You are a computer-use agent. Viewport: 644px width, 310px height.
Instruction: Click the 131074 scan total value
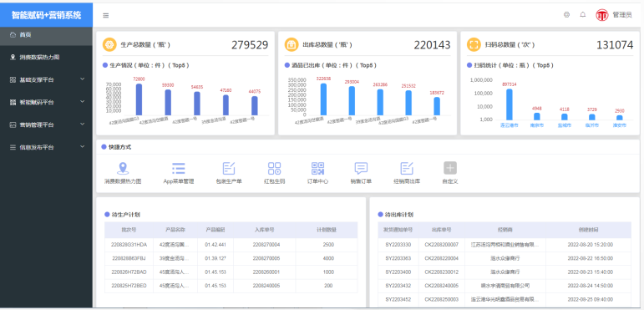615,45
